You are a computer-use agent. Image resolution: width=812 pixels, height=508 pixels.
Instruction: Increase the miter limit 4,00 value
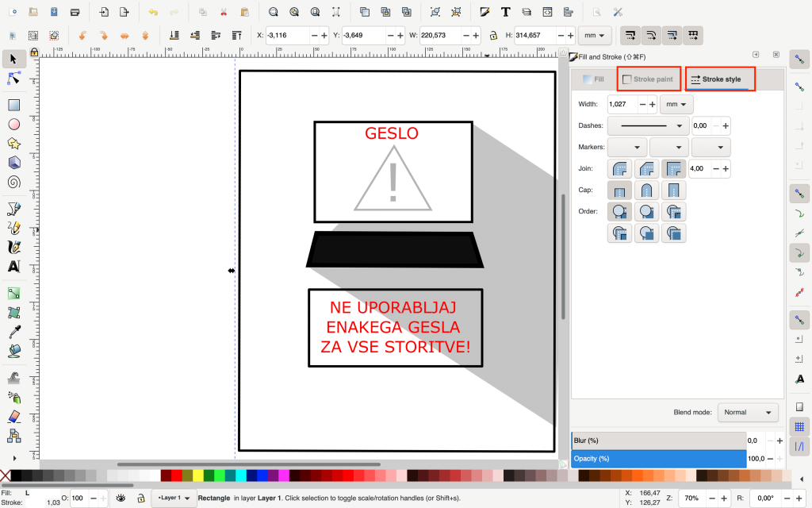point(726,169)
